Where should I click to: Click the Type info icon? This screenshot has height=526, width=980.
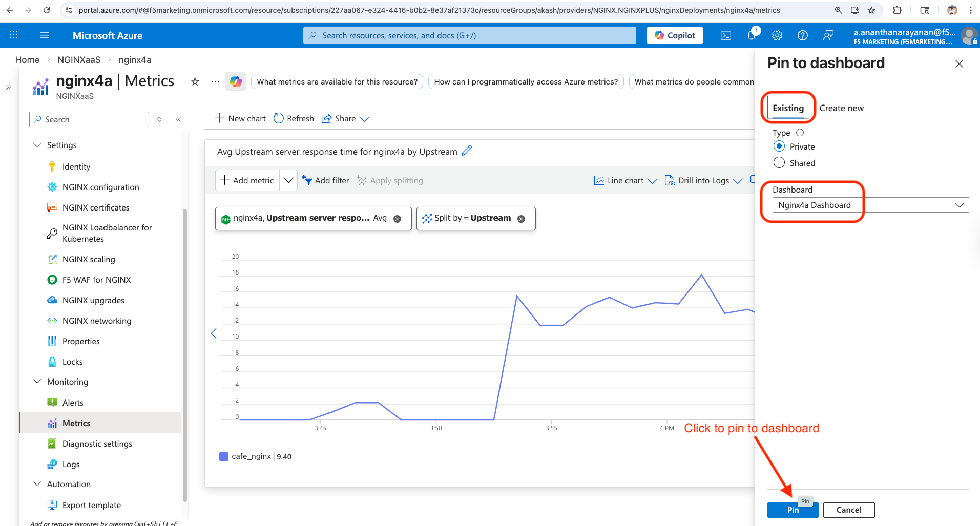800,133
